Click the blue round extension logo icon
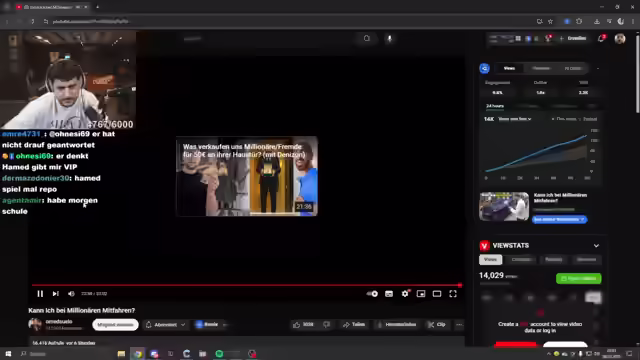 pyautogui.click(x=484, y=68)
